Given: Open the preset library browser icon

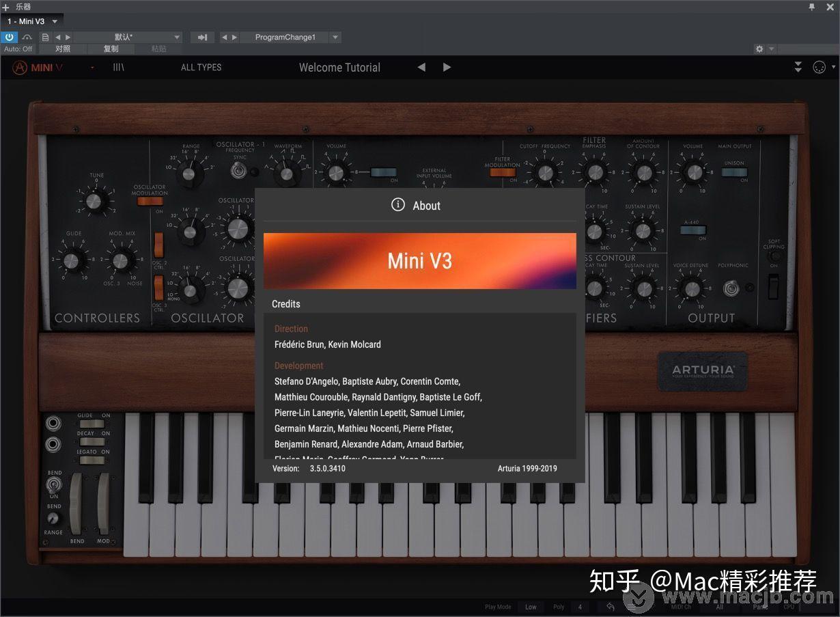Looking at the screenshot, I should coord(118,67).
